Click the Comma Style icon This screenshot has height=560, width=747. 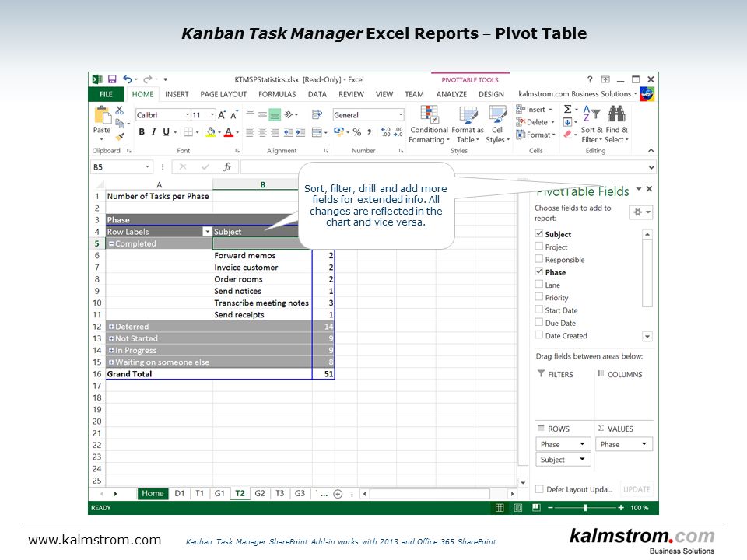369,132
